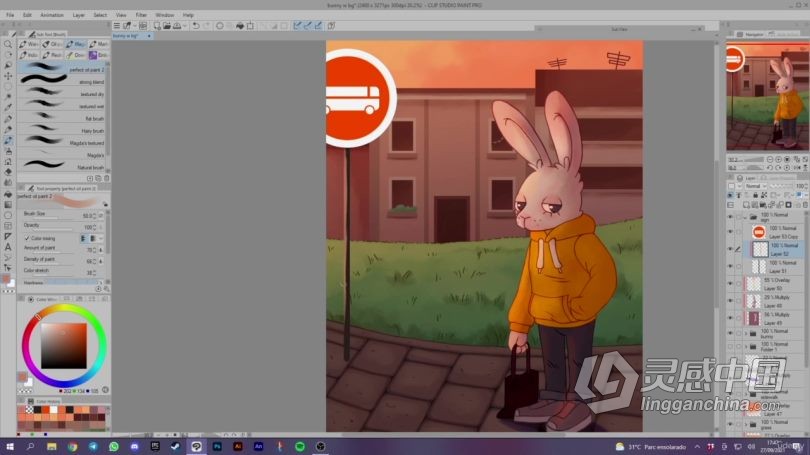Viewport: 810px width, 455px height.
Task: Click the Save icon in command bar
Action: [x=177, y=25]
